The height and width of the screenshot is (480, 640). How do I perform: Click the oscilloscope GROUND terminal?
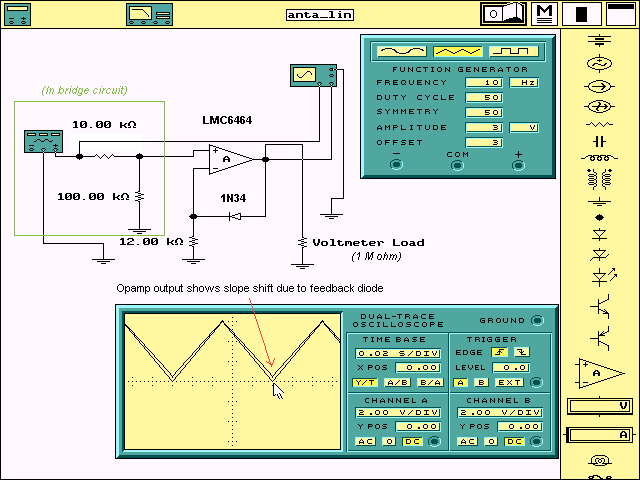click(538, 320)
